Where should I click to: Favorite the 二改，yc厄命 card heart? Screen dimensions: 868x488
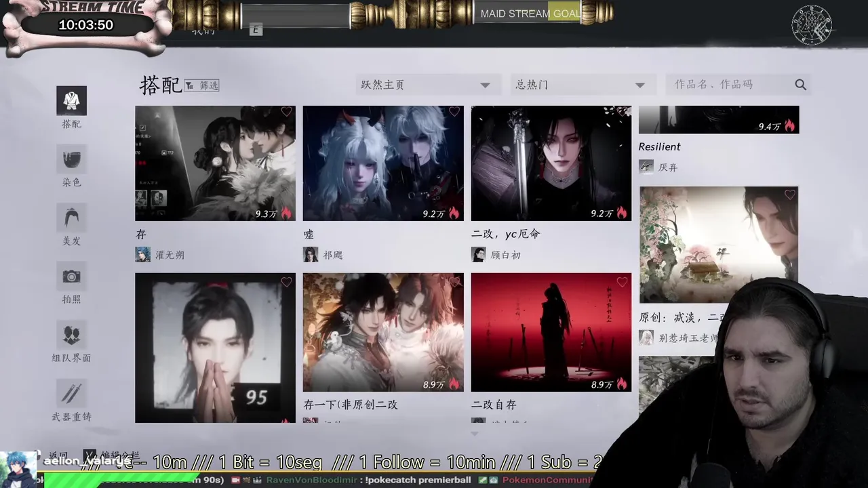coord(623,112)
